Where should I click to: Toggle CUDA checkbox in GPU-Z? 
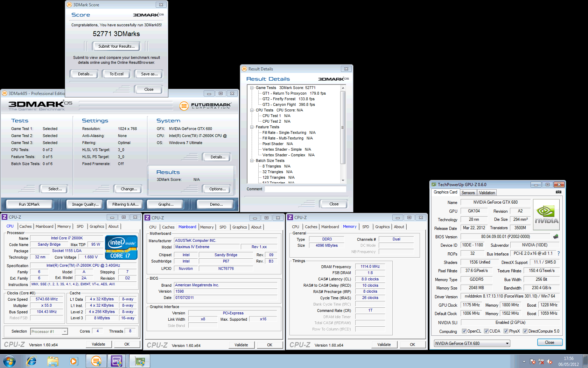[x=486, y=331]
